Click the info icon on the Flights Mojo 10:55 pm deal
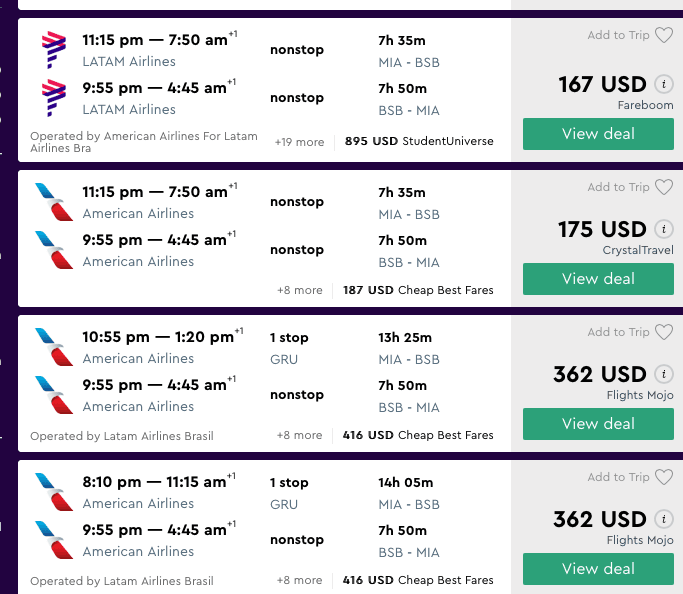 663,374
